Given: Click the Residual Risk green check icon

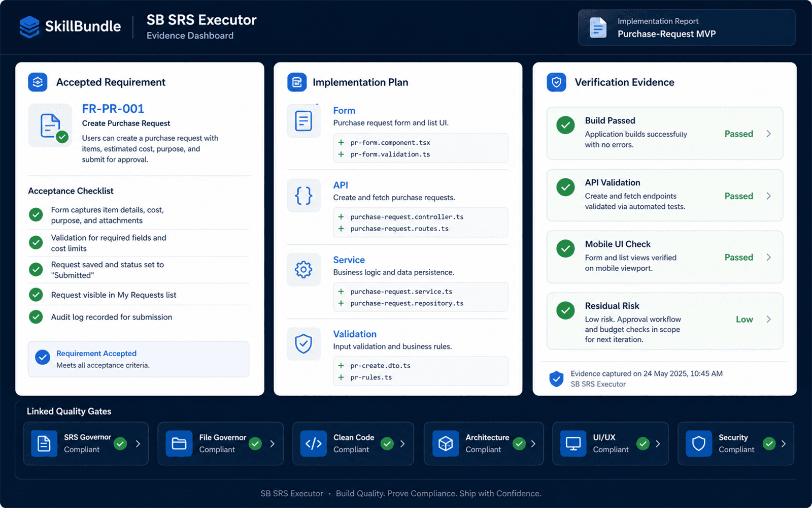Looking at the screenshot, I should click(x=565, y=310).
